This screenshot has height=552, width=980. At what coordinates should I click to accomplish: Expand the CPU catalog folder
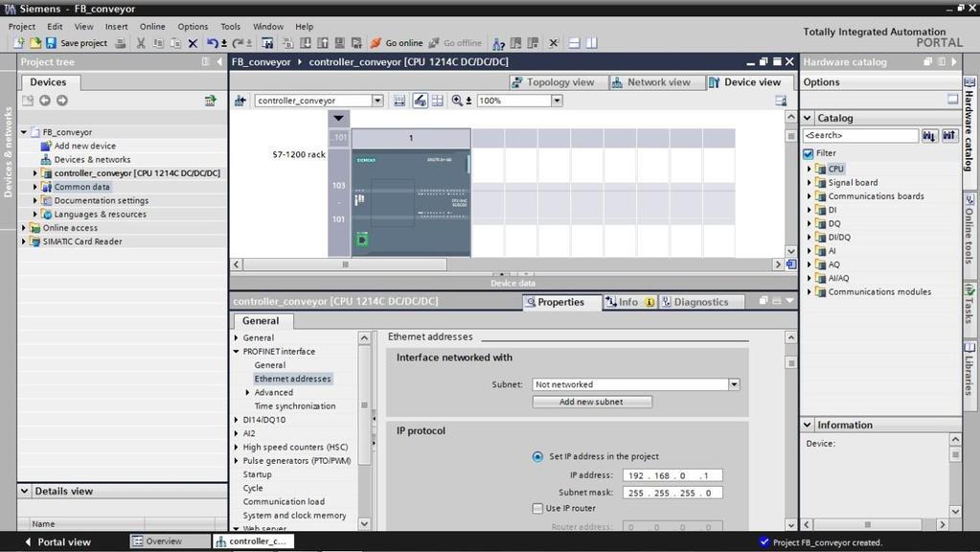point(809,169)
